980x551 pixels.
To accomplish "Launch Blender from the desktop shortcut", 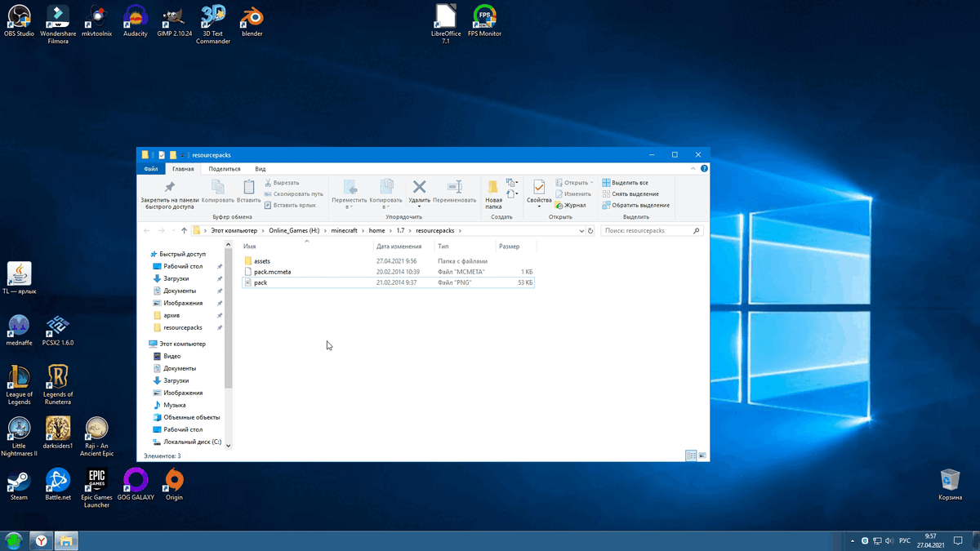I will [x=252, y=16].
